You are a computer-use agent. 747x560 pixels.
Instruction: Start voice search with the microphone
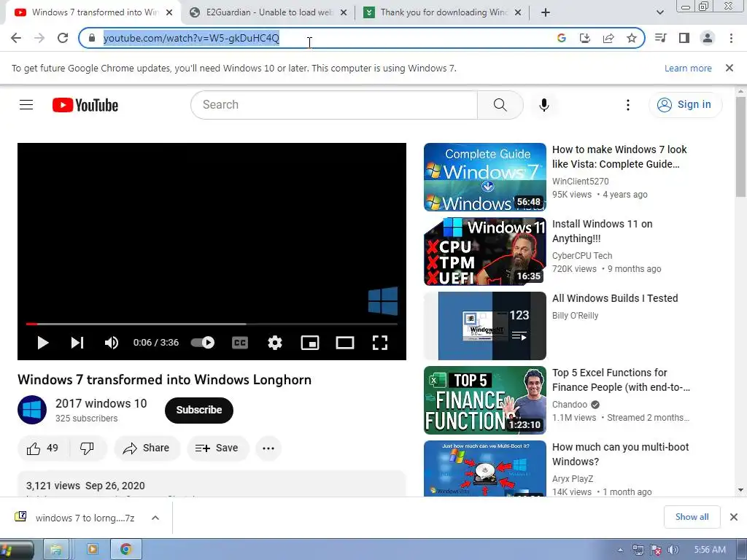point(544,105)
